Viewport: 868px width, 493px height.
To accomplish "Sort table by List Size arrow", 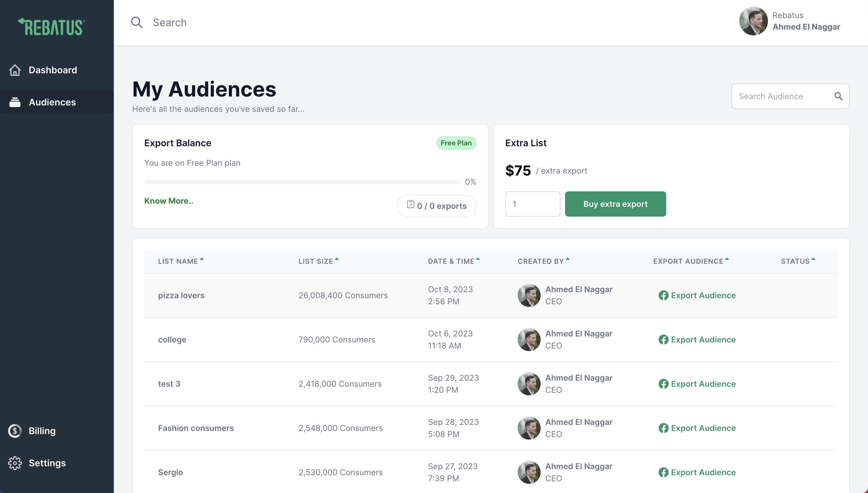I will click(337, 259).
